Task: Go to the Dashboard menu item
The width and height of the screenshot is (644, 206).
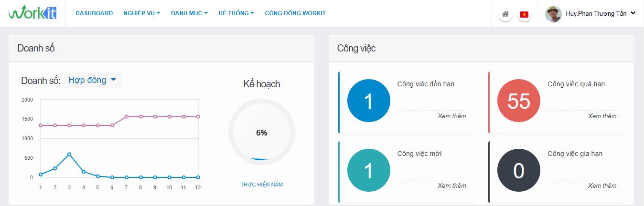Action: point(94,13)
